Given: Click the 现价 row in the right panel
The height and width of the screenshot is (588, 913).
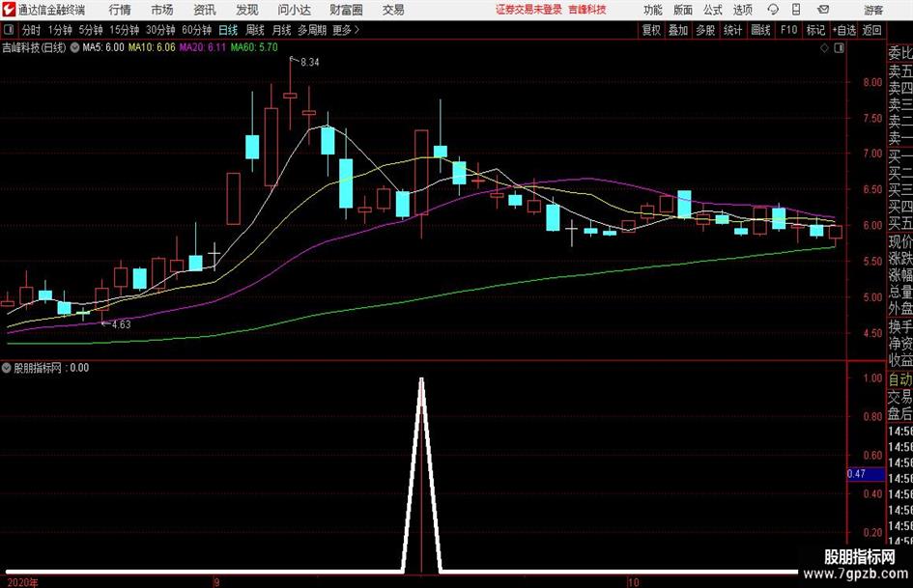Looking at the screenshot, I should [900, 241].
